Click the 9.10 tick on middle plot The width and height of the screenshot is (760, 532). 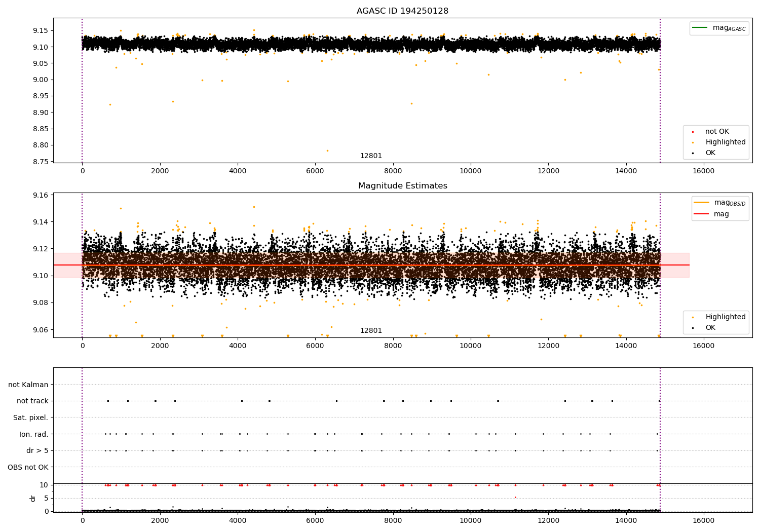pos(41,276)
